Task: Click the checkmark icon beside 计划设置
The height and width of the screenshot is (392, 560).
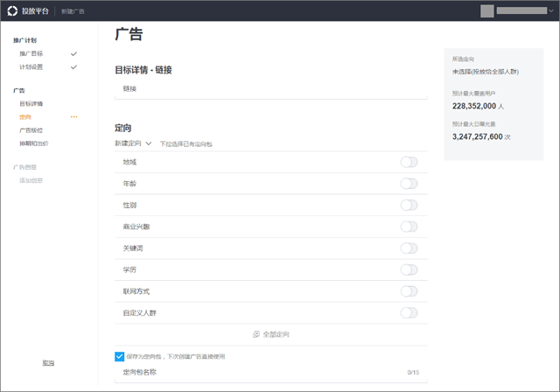Action: [73, 66]
